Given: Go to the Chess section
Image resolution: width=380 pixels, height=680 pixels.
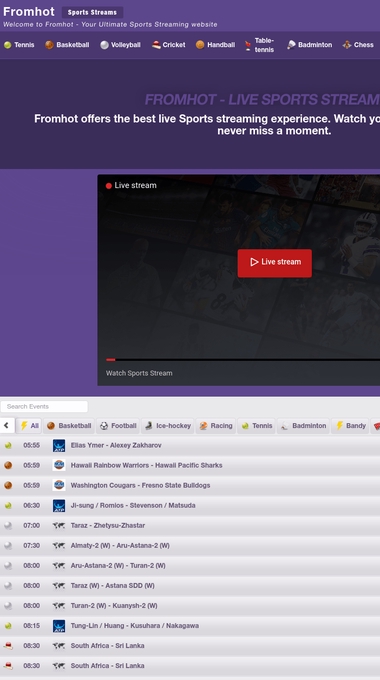Looking at the screenshot, I should point(358,45).
